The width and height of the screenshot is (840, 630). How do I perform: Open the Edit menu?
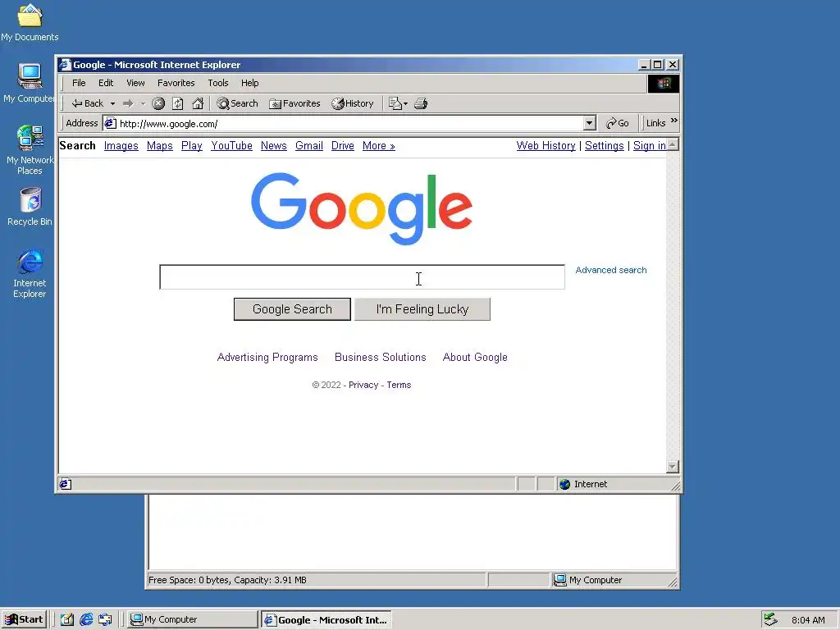coord(106,83)
